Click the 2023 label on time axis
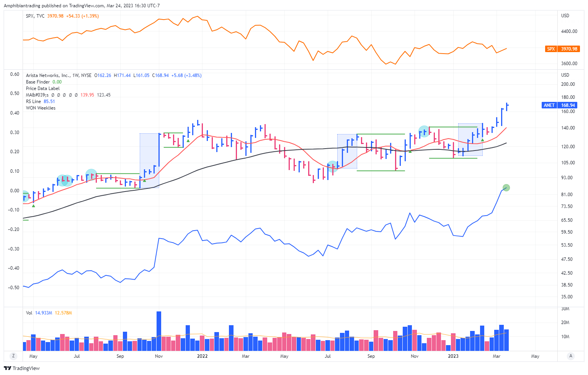The width and height of the screenshot is (588, 375). 453,356
